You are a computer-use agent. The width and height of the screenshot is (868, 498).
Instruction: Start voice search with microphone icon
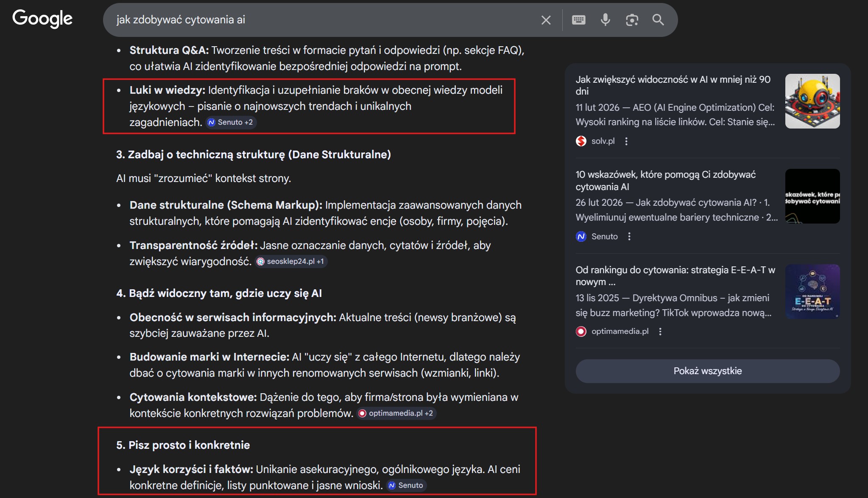605,20
